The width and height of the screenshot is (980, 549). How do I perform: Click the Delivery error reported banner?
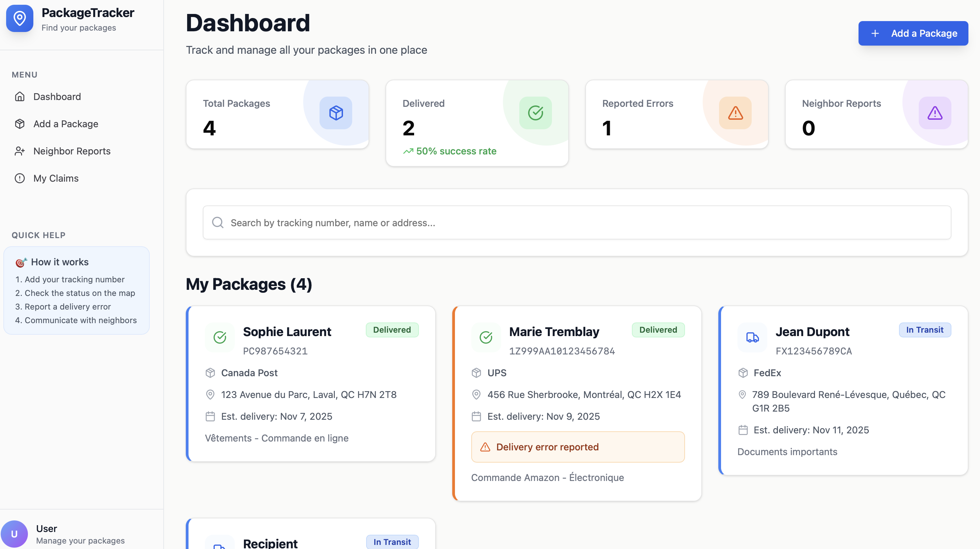[577, 447]
